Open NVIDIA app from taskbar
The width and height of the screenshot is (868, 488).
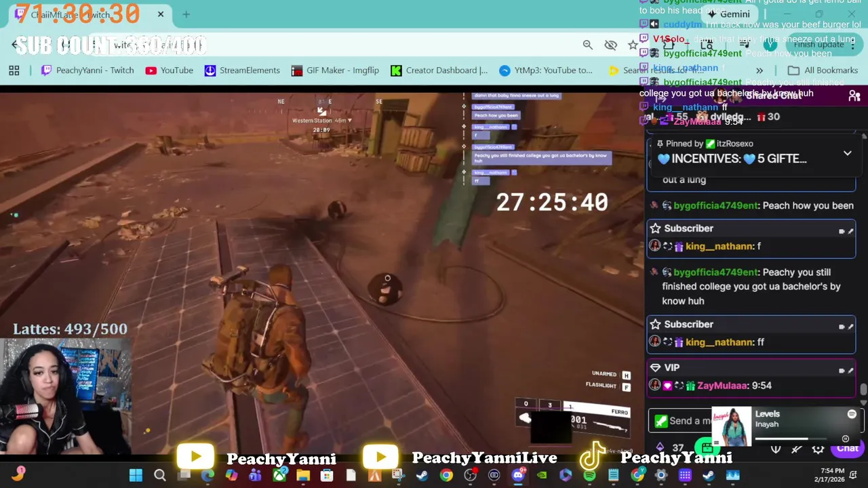pyautogui.click(x=542, y=475)
